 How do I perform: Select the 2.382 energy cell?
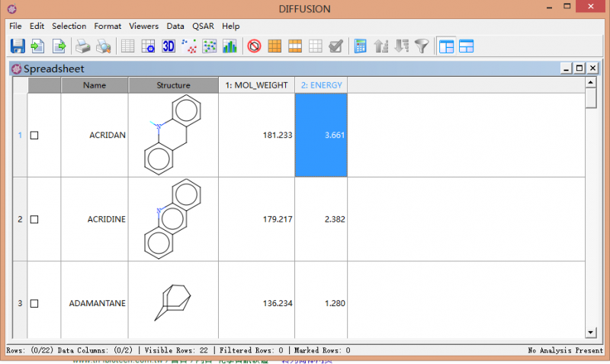pyautogui.click(x=321, y=219)
